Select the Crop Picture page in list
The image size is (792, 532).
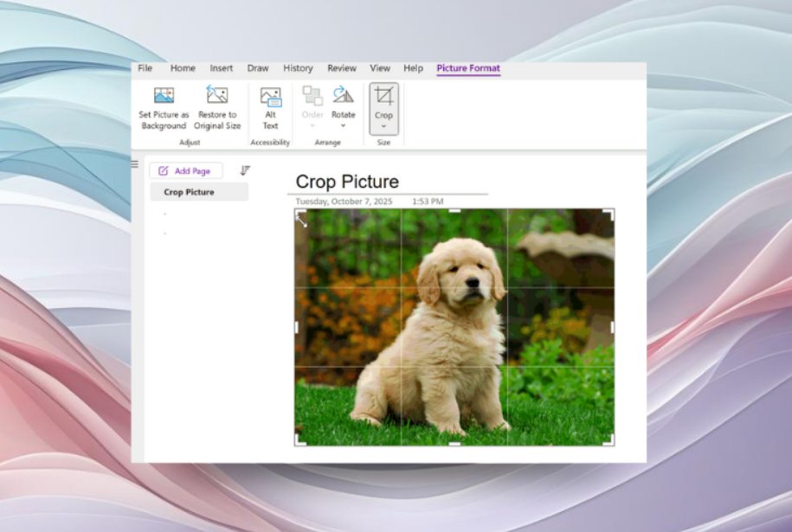199,192
